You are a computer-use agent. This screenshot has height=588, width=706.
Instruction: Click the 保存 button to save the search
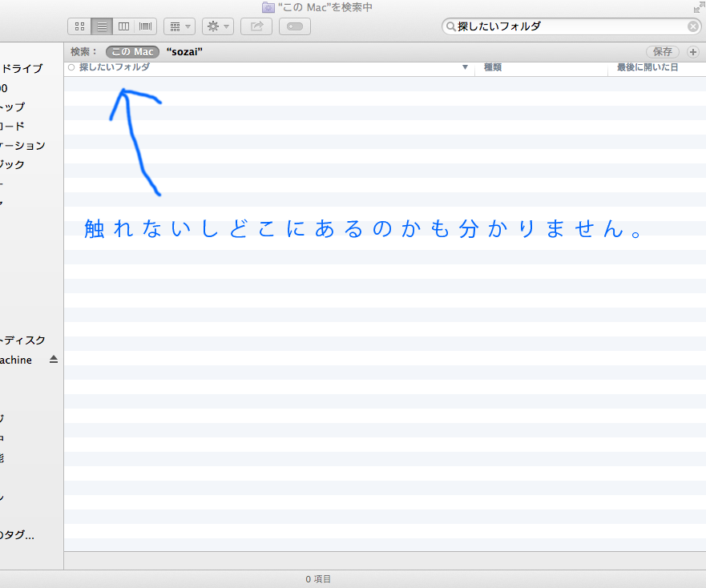pyautogui.click(x=663, y=52)
